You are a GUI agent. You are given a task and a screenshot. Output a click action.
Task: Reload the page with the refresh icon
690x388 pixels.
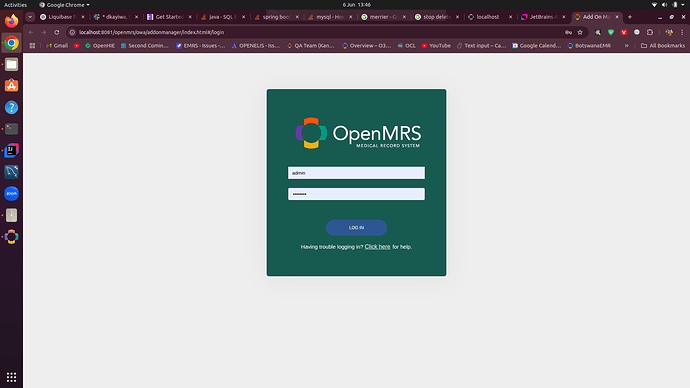click(x=57, y=32)
